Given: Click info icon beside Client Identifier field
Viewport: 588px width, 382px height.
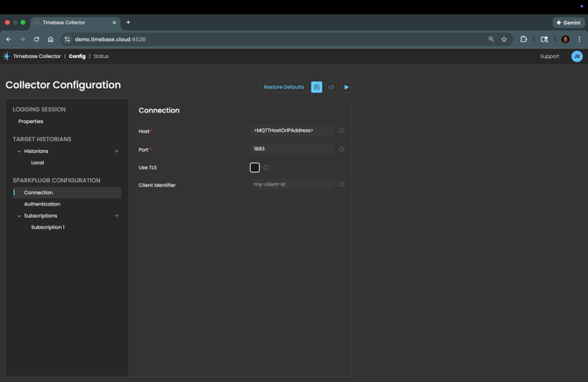Looking at the screenshot, I should click(x=342, y=184).
